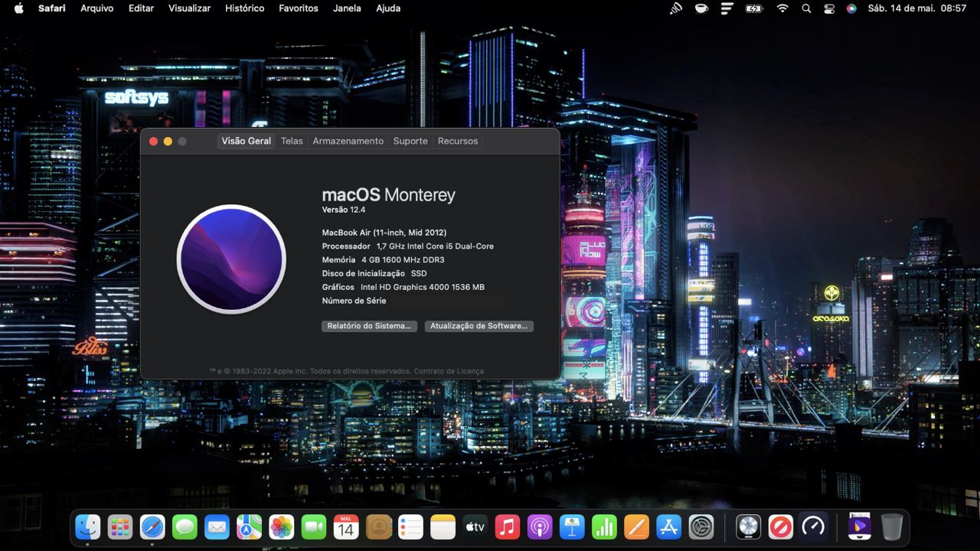Open the Reminders app in the dock
The width and height of the screenshot is (980, 551).
(410, 527)
